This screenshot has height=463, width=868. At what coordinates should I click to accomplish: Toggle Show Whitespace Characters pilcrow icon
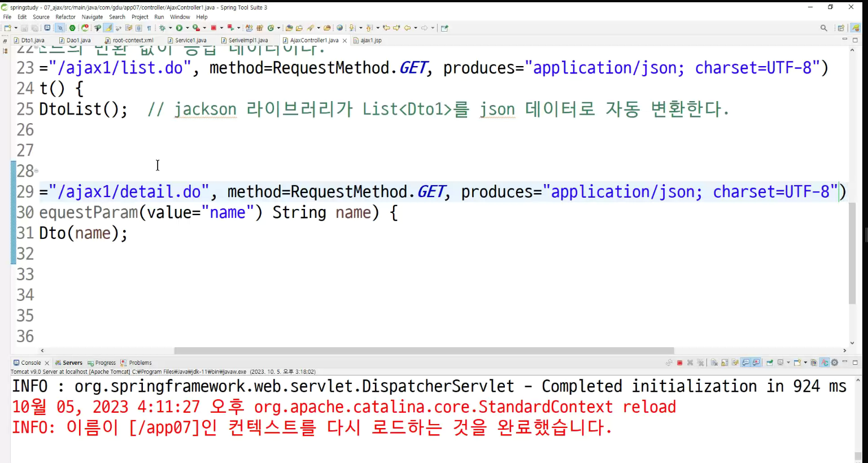tap(149, 28)
